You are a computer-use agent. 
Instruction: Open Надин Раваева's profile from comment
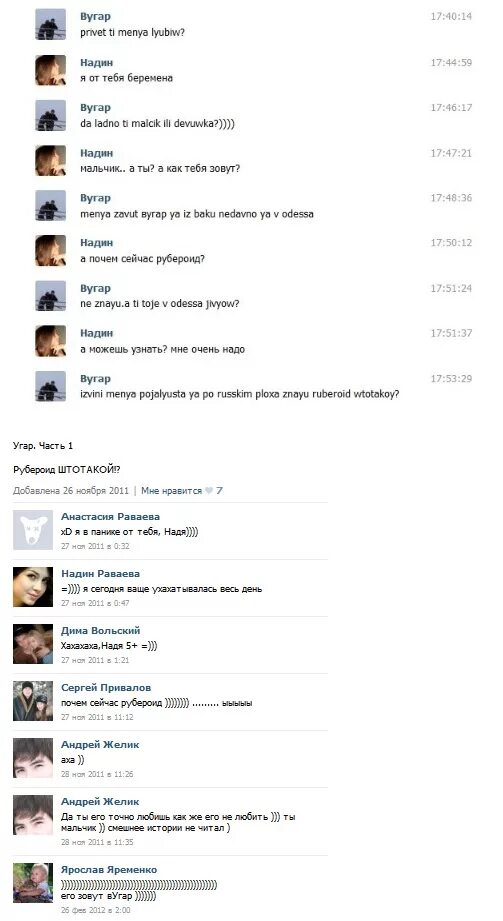coord(100,574)
